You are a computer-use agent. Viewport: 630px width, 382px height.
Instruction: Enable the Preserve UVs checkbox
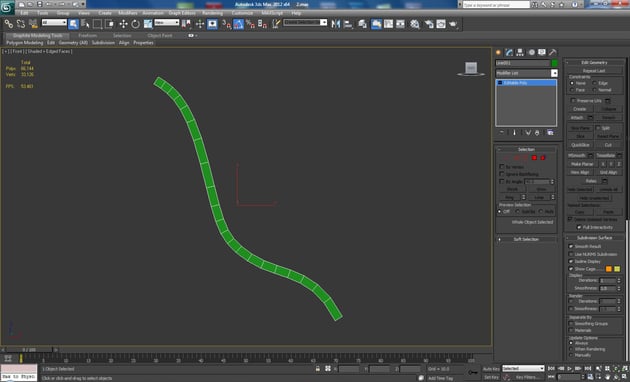(573, 100)
